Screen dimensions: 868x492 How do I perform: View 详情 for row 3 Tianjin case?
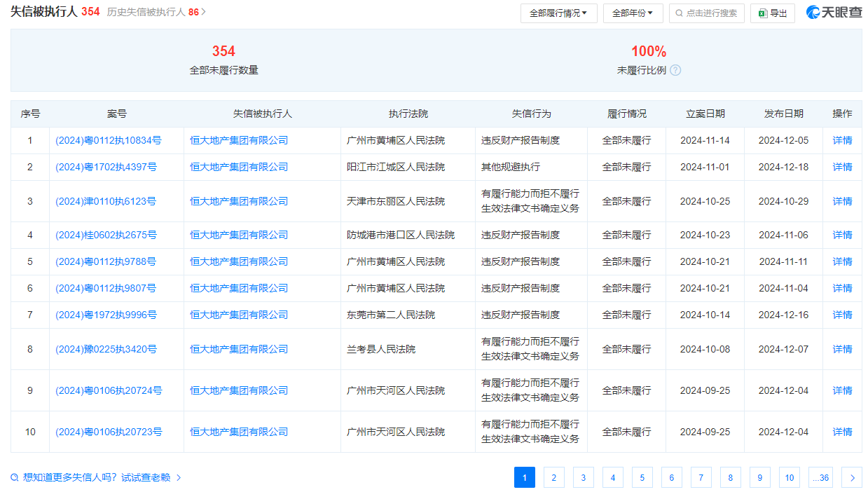tap(842, 201)
